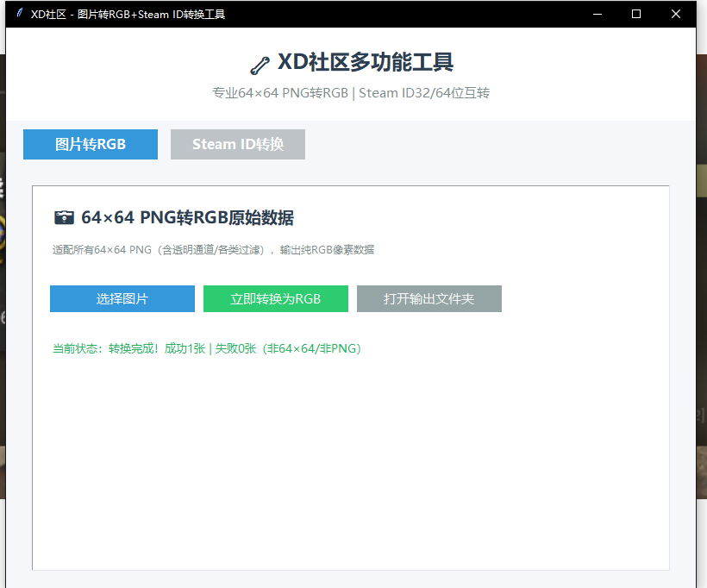707x588 pixels.
Task: Open output folder via 打开输出文件夹
Action: click(429, 299)
